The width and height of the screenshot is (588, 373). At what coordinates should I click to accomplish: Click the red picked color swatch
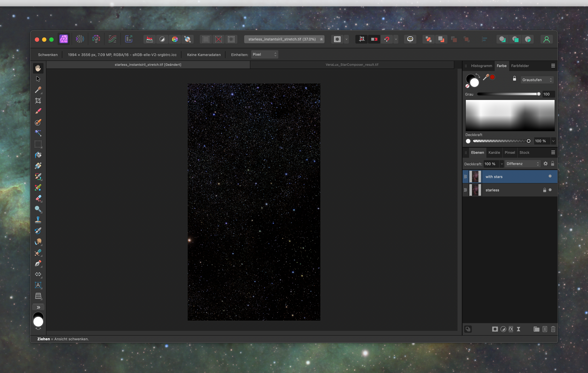(x=492, y=77)
